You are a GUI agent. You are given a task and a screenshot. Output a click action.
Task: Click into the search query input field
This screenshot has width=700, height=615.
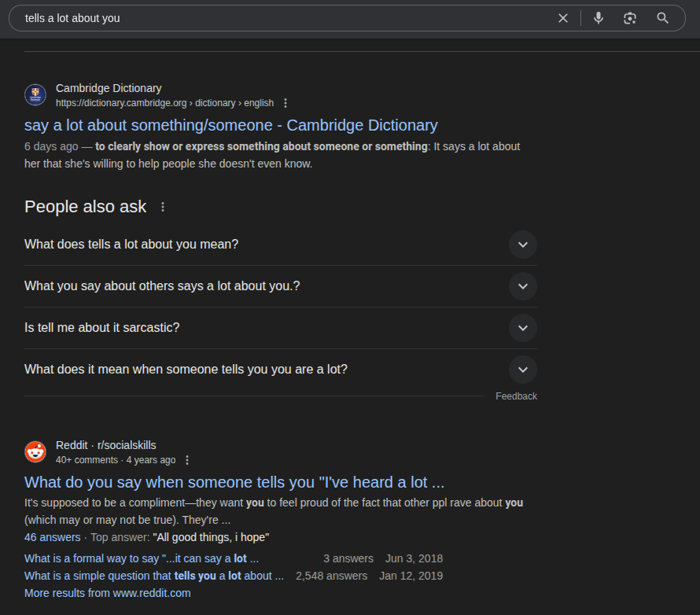pyautogui.click(x=286, y=18)
